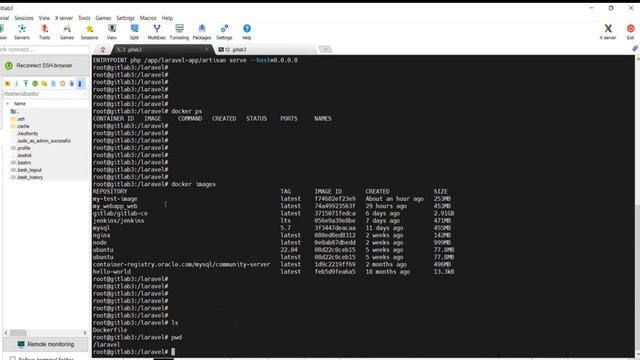Open the Macros menu
640x360 pixels.
[148, 18]
